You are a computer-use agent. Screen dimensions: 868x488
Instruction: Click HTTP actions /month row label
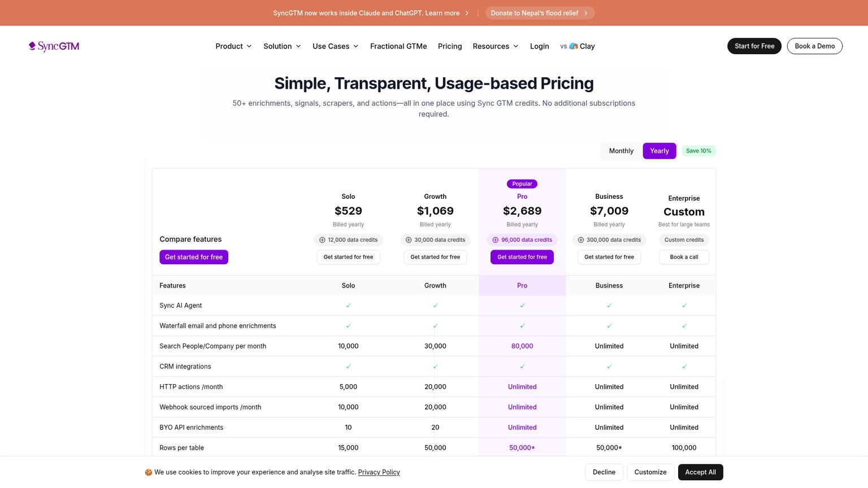[191, 387]
